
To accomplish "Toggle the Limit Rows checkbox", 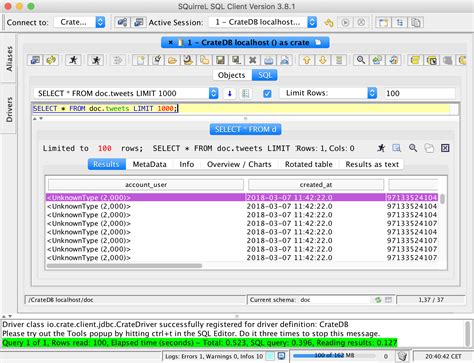I will 267,94.
